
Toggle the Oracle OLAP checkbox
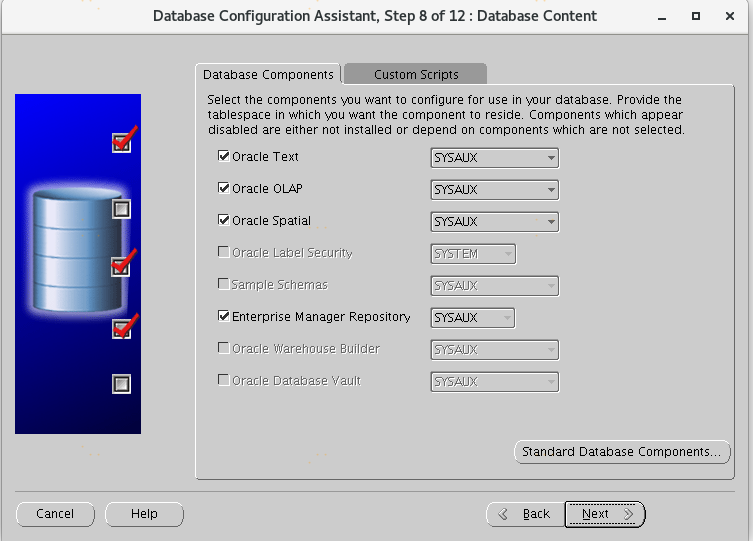[224, 189]
